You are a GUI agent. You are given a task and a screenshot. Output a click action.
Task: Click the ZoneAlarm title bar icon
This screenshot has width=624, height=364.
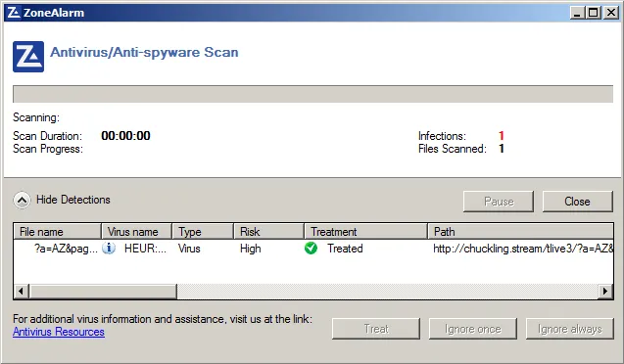14,13
